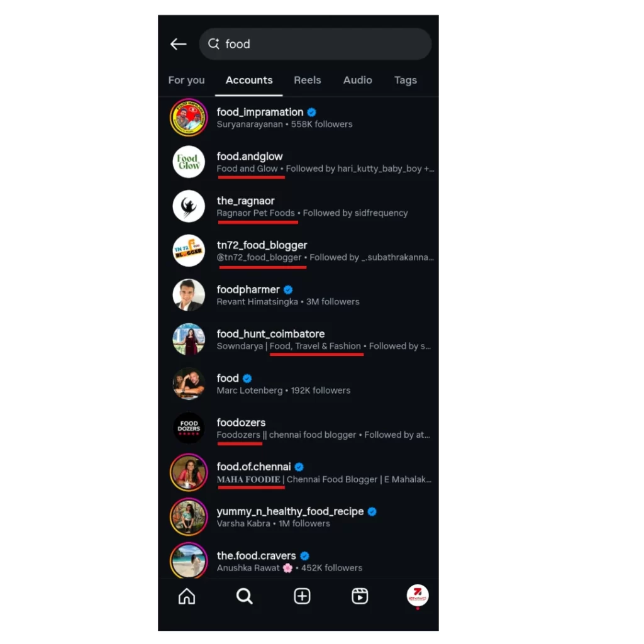Screen dimensions: 644x644
Task: Open the profile avatar in bottom bar
Action: pos(418,595)
